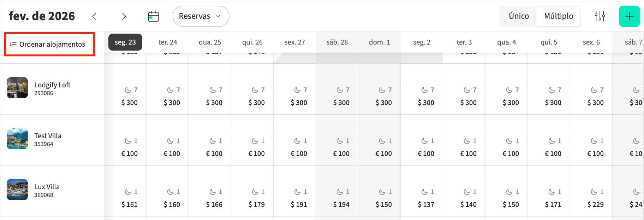Screen dimensions: 644x220
Task: Switch to Único view mode
Action: 519,16
